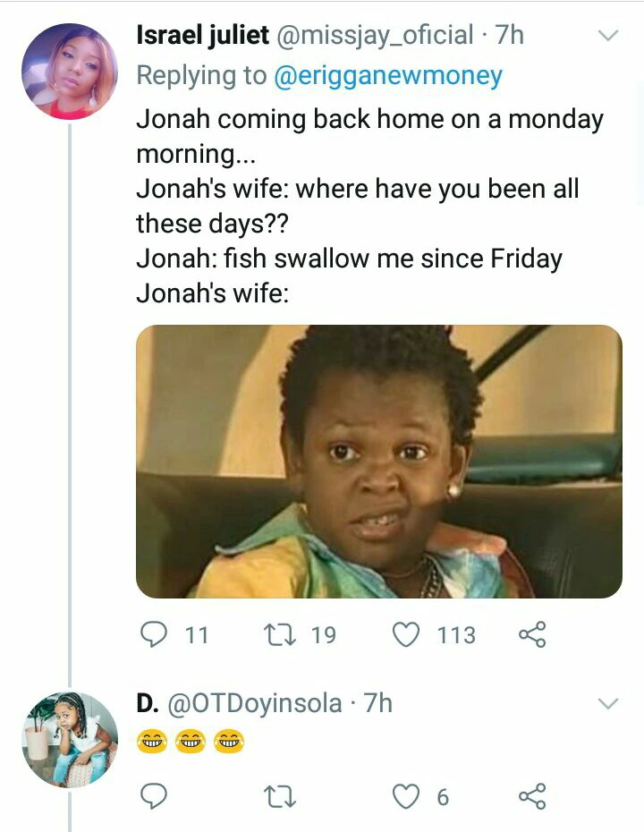Open the attached meme image
Image resolution: width=644 pixels, height=832 pixels.
click(378, 462)
